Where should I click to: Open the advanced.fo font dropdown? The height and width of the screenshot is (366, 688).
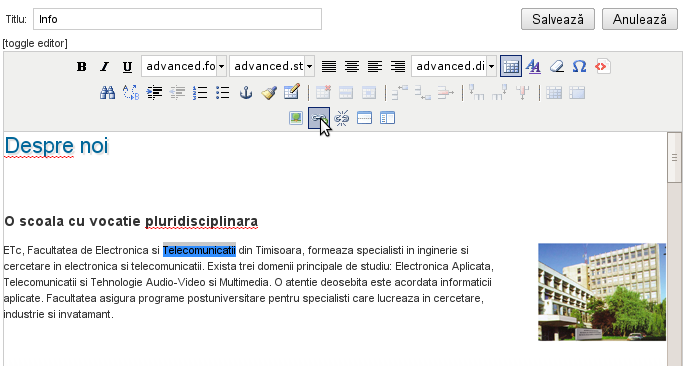click(x=184, y=66)
